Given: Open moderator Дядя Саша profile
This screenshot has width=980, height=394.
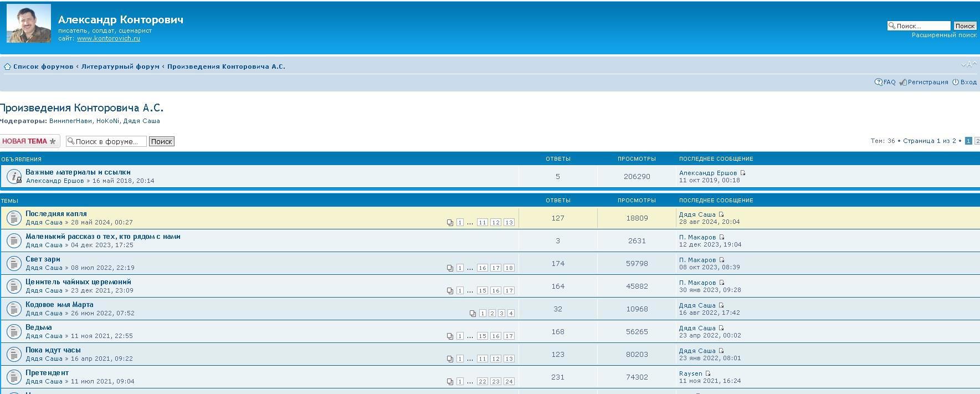Looking at the screenshot, I should pyautogui.click(x=141, y=121).
